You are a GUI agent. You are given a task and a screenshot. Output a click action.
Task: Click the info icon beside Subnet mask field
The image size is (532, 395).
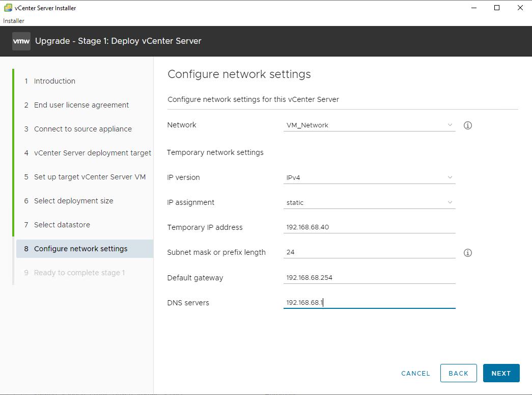click(x=467, y=252)
